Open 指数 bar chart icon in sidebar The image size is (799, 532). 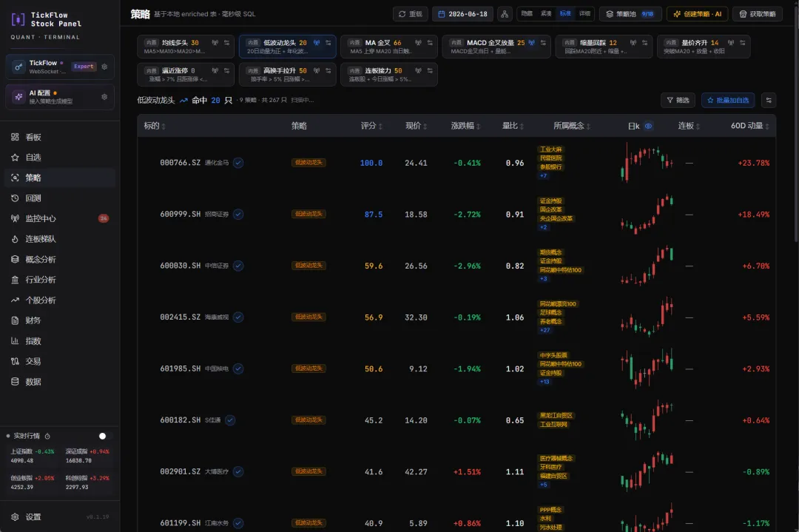(15, 341)
